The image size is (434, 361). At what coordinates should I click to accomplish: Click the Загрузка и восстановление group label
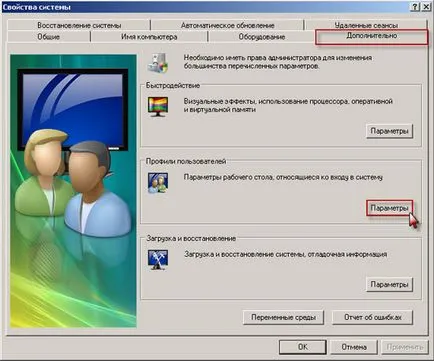(x=191, y=238)
